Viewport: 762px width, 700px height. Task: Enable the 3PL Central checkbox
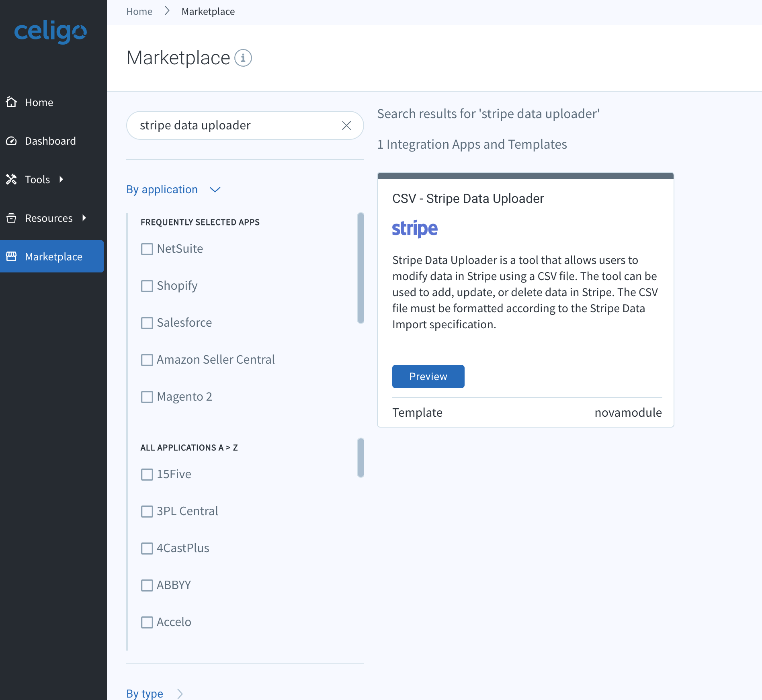[x=147, y=511]
